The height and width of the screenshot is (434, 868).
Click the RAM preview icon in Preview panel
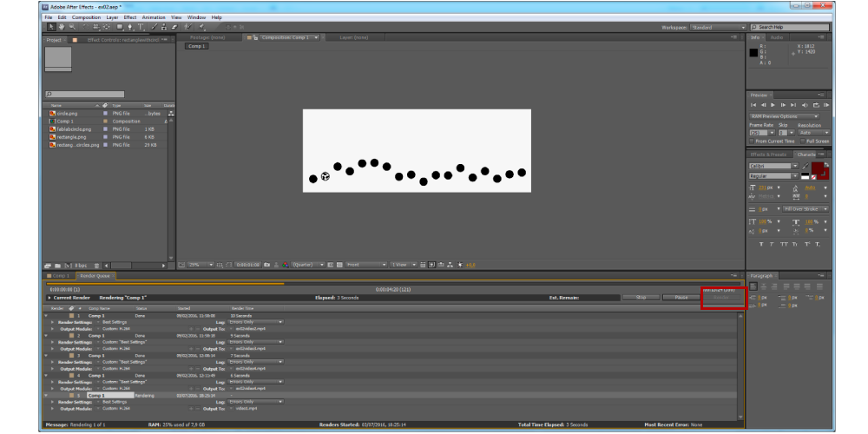(x=826, y=105)
